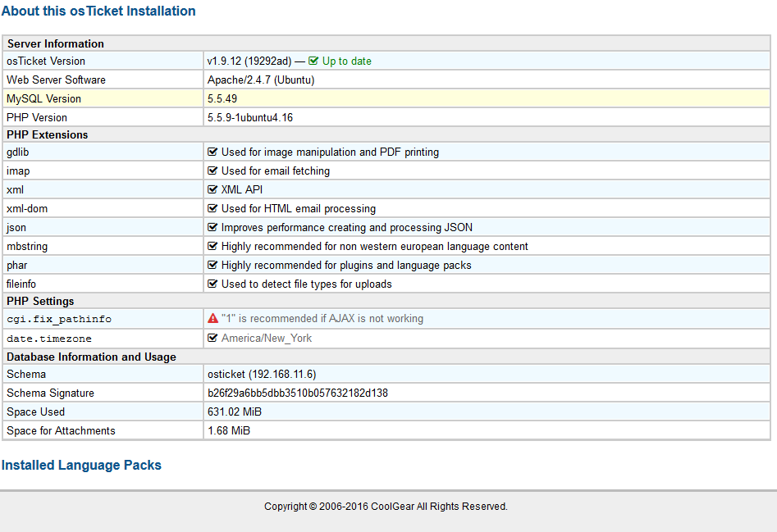Click the date.timezone setting name
This screenshot has width=777, height=532.
pos(49,339)
